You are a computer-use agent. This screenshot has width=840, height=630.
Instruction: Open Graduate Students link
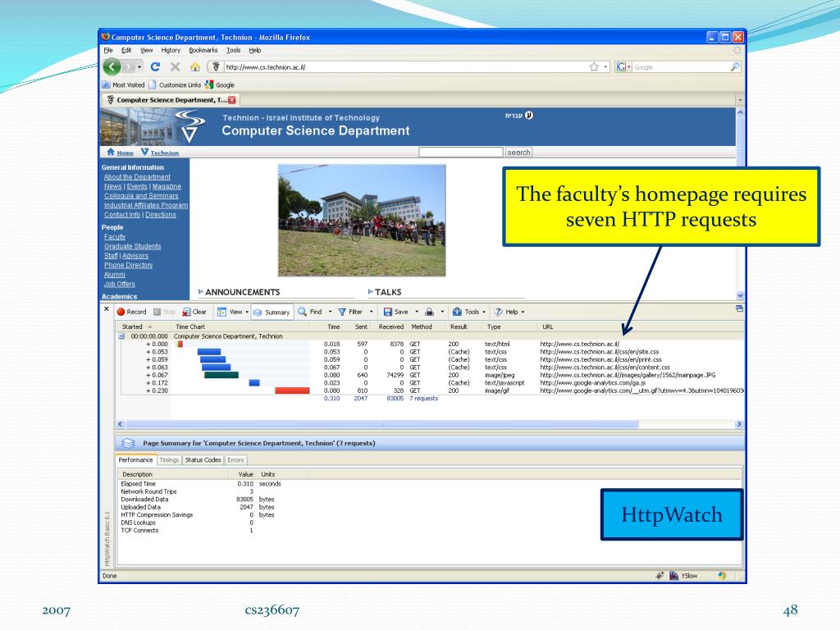click(132, 246)
